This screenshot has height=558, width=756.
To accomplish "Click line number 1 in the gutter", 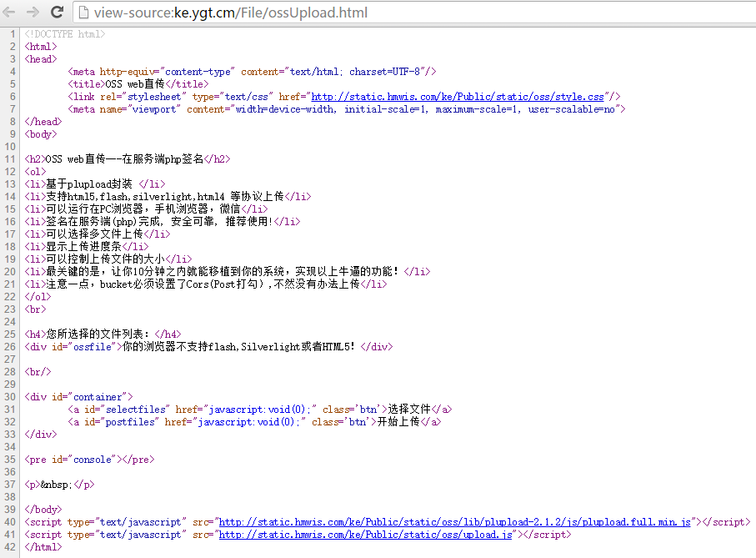I will (x=13, y=34).
